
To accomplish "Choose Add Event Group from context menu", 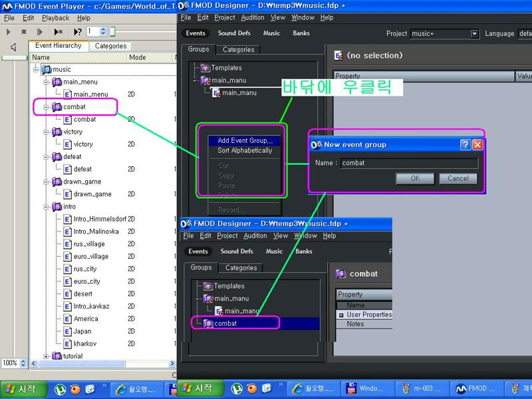I will click(x=244, y=140).
